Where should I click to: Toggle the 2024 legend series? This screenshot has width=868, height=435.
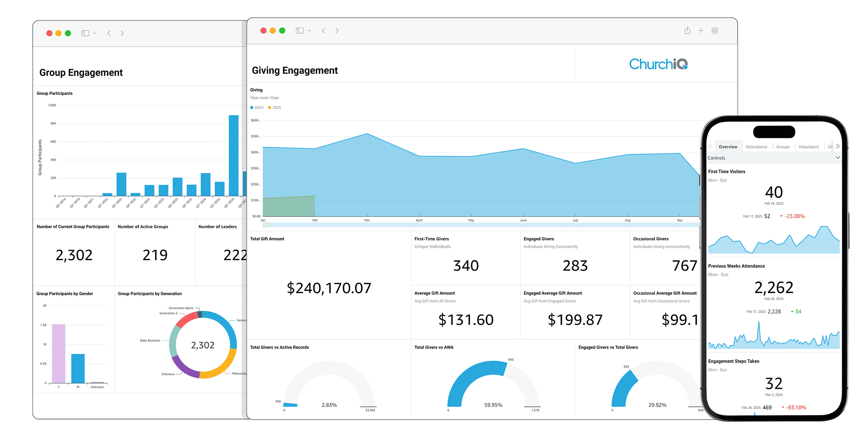257,108
